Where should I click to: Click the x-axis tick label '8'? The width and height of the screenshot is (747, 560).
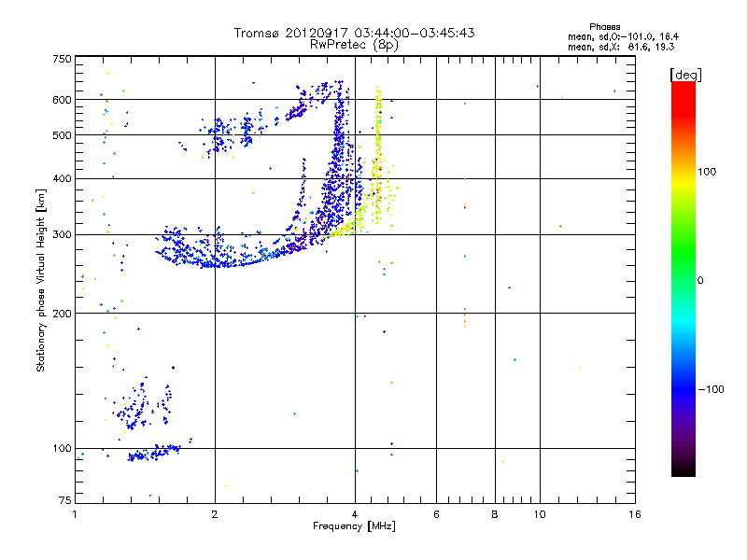495,514
